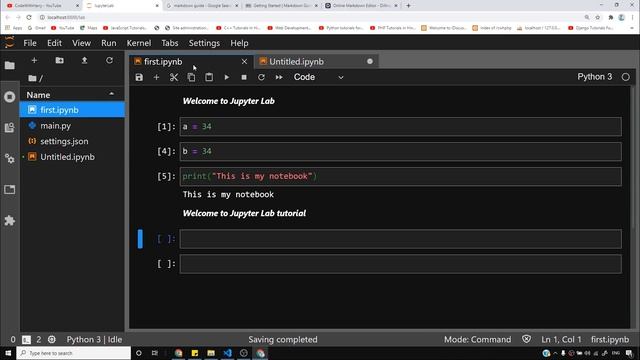
Task: Interrupt the kernel stop button
Action: (x=244, y=77)
